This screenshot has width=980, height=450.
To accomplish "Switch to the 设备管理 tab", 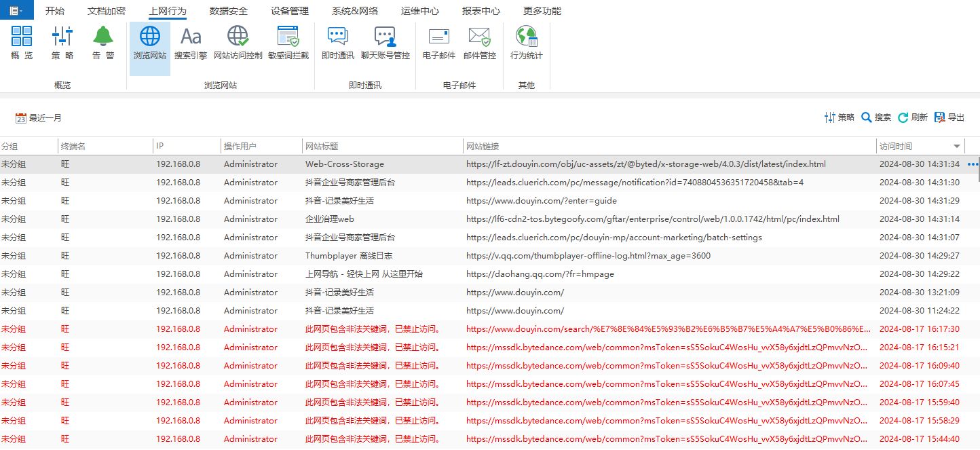I will pyautogui.click(x=290, y=11).
